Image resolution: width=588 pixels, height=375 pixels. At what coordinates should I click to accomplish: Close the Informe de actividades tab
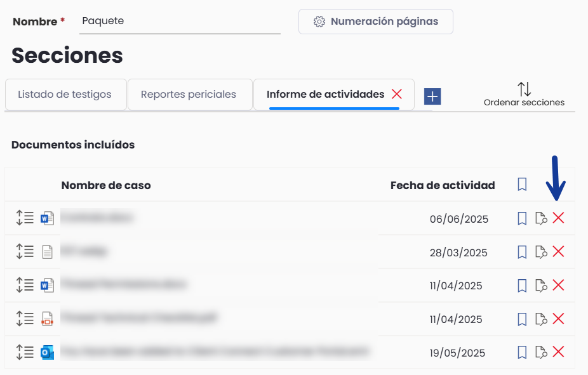click(397, 94)
